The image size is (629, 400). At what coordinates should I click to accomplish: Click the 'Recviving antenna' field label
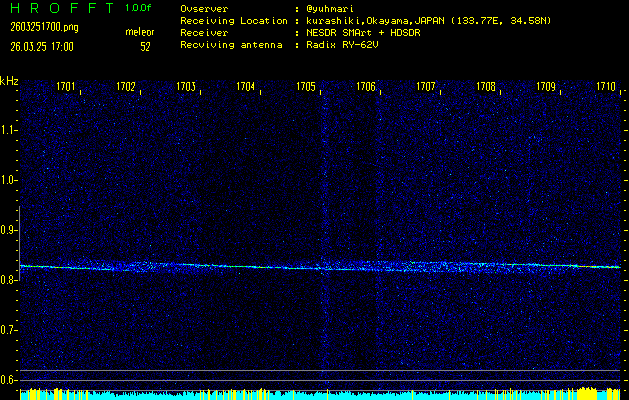pyautogui.click(x=231, y=45)
